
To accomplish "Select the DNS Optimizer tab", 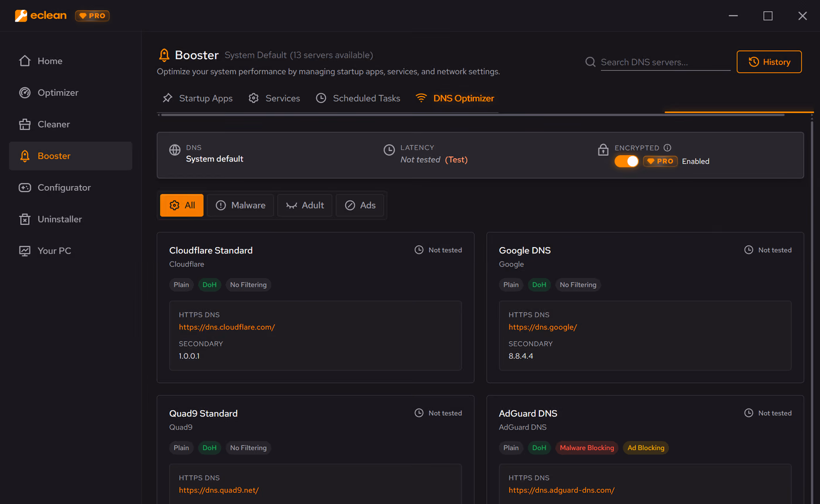I will pyautogui.click(x=455, y=98).
